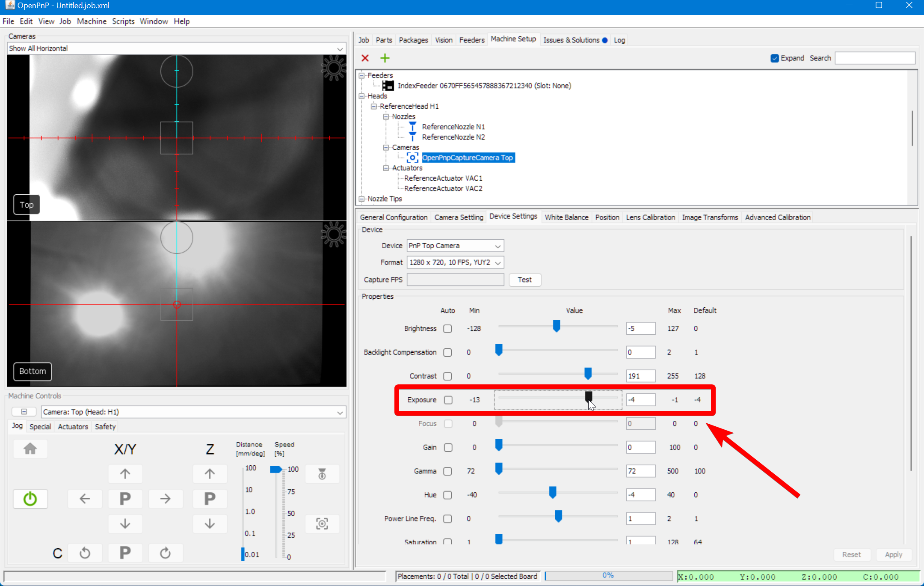The width and height of the screenshot is (924, 586).
Task: Toggle the green machine power button
Action: [30, 499]
